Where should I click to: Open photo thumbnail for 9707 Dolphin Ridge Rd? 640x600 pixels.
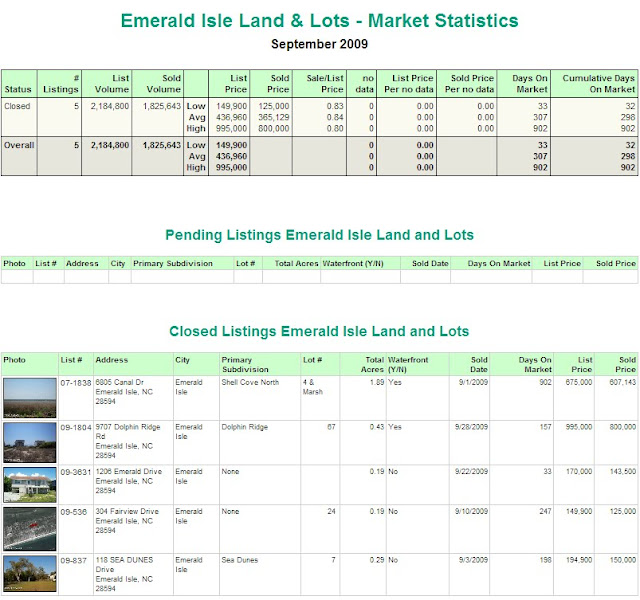coord(30,442)
